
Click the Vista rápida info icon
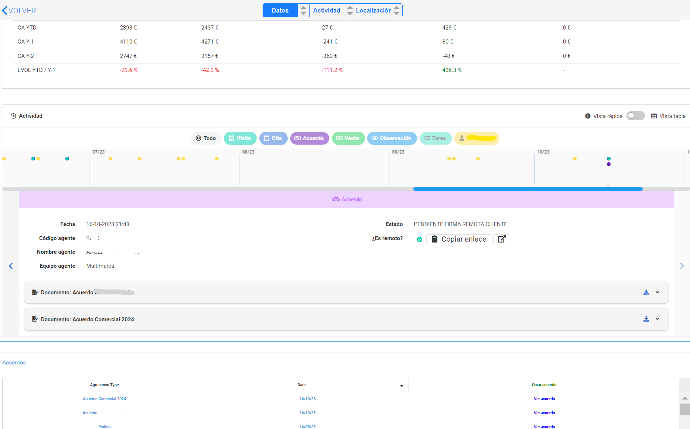[587, 116]
